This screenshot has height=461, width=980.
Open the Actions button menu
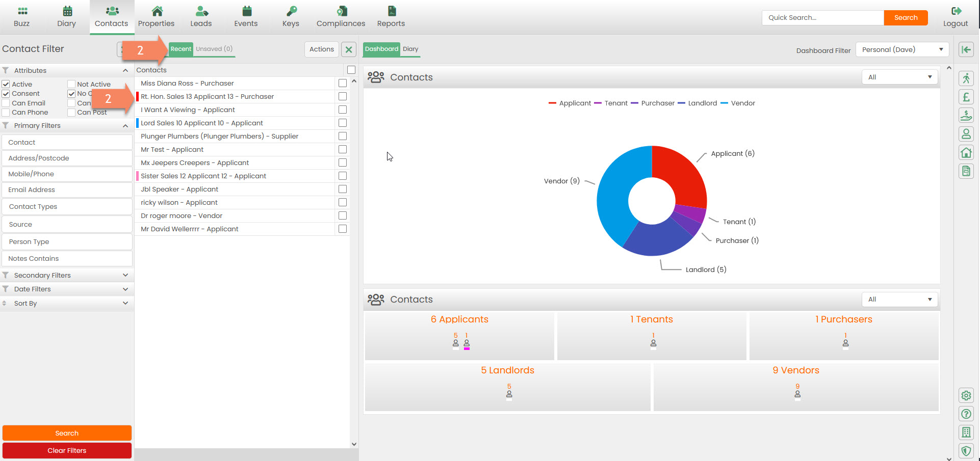[321, 49]
